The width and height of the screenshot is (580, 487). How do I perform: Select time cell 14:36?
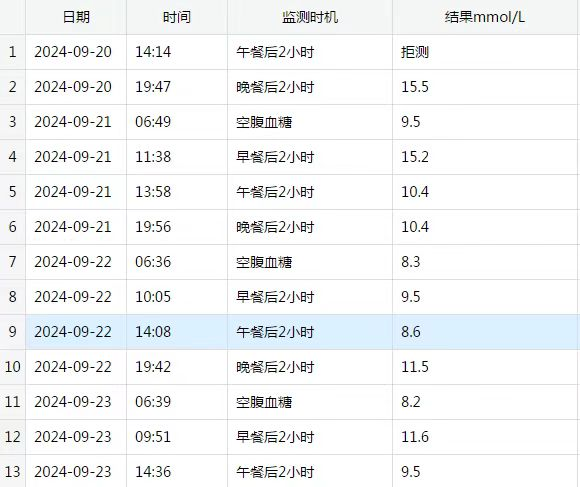[177, 471]
